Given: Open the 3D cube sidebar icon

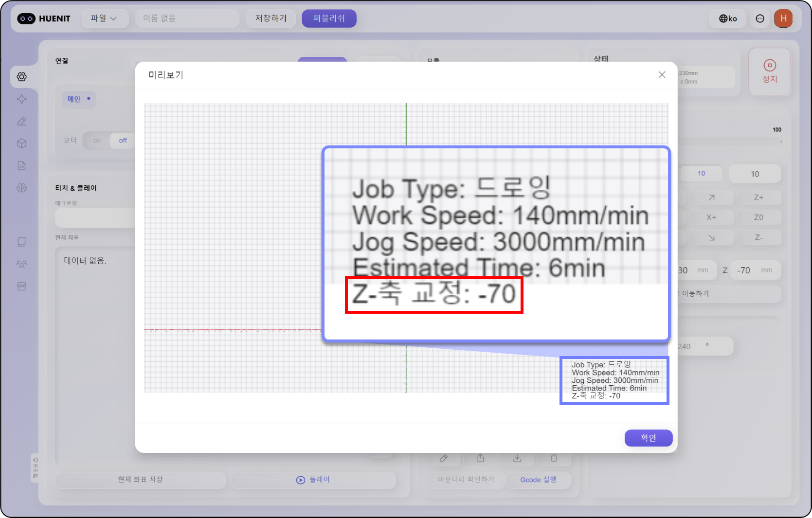Looking at the screenshot, I should pos(22,143).
